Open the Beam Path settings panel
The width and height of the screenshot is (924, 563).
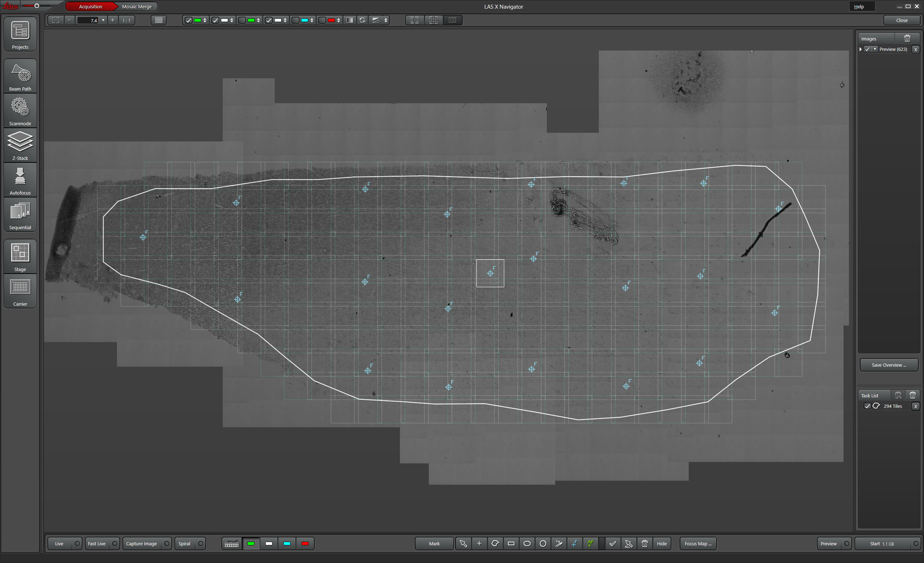(20, 77)
